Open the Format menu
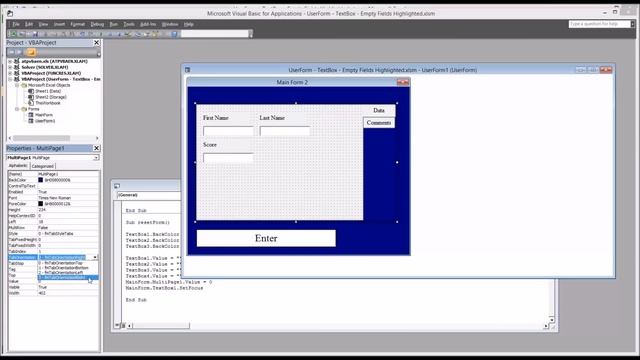640x360 pixels. pyautogui.click(x=78, y=24)
